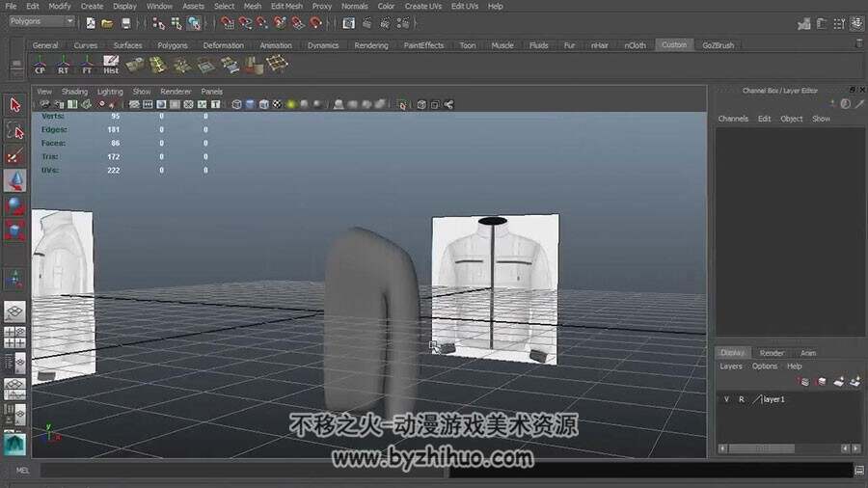
Task: Click the use all lights yellow icon
Action: click(291, 104)
